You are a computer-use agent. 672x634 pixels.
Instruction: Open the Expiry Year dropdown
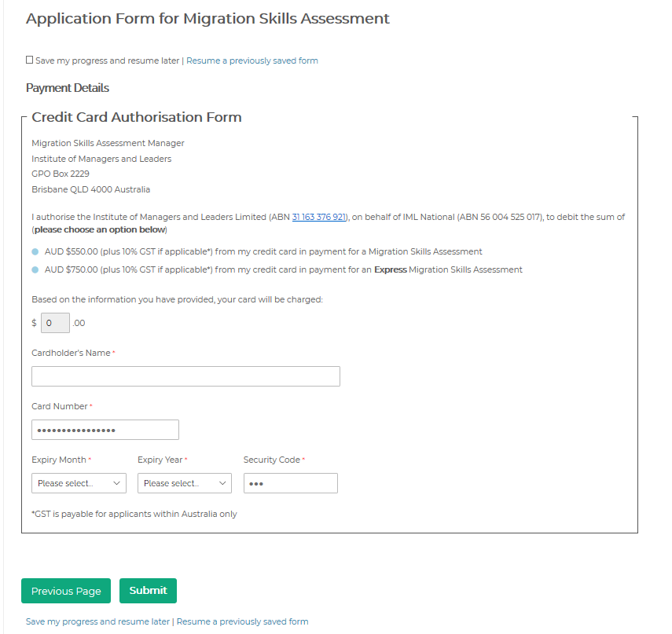point(185,483)
